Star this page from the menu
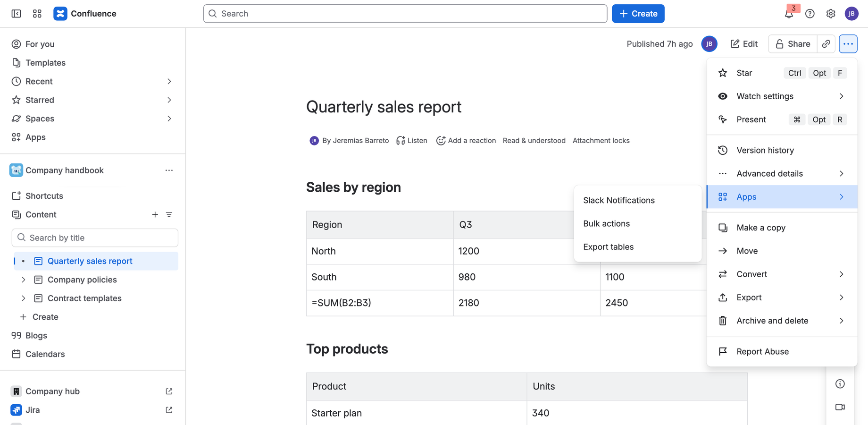Image resolution: width=868 pixels, height=425 pixels. click(x=782, y=73)
